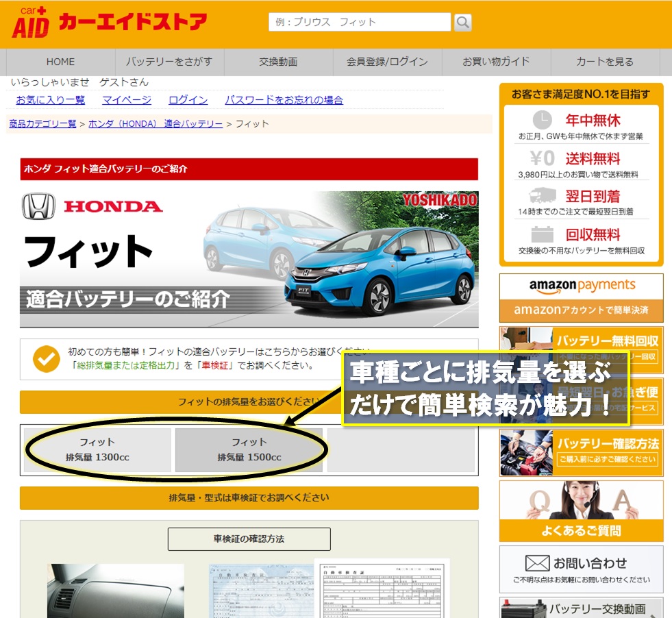Click the 回収無料 red label
Image resolution: width=672 pixels, height=618 pixels.
coord(593,234)
